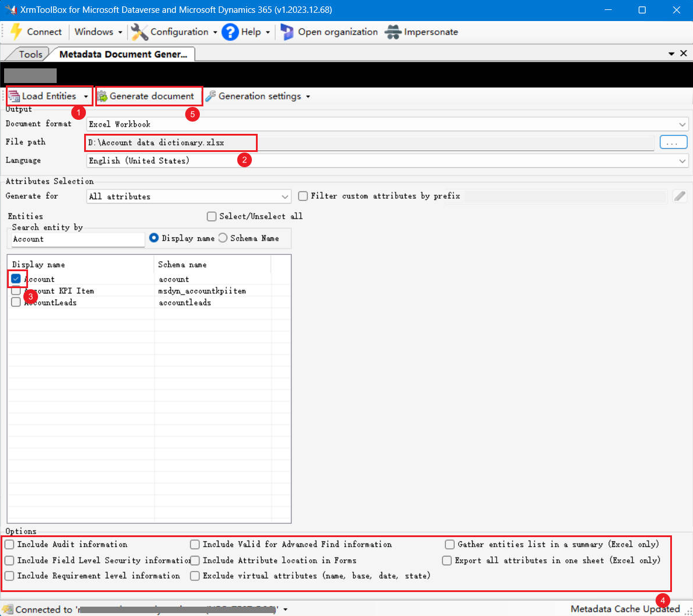Open the Configuration dropdown arrow
The image size is (693, 616).
215,32
